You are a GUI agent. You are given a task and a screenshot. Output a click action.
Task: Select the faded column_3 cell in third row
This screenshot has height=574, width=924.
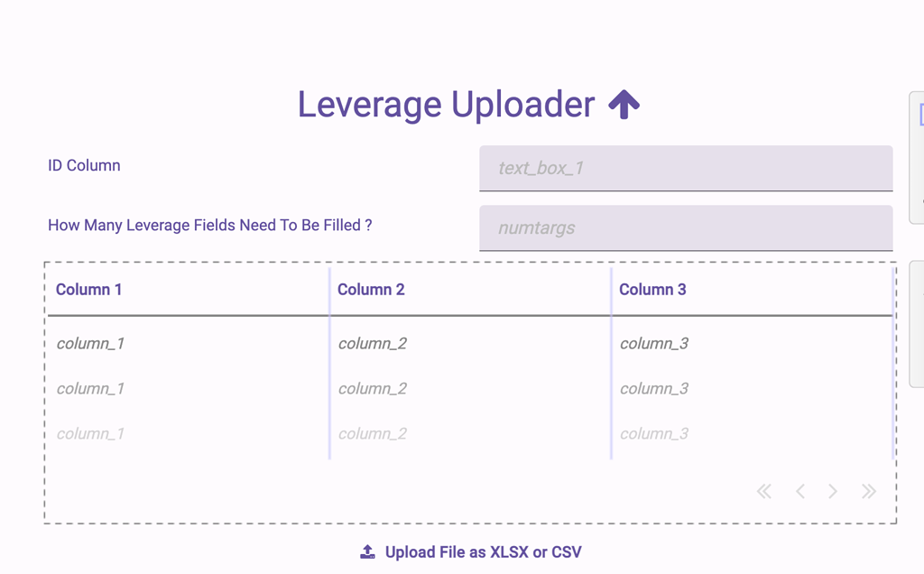[653, 433]
